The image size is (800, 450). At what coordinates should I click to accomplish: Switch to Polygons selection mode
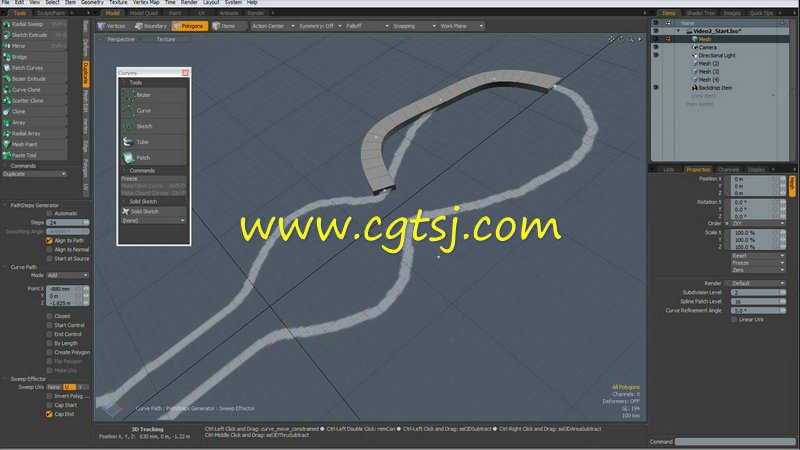(x=189, y=26)
